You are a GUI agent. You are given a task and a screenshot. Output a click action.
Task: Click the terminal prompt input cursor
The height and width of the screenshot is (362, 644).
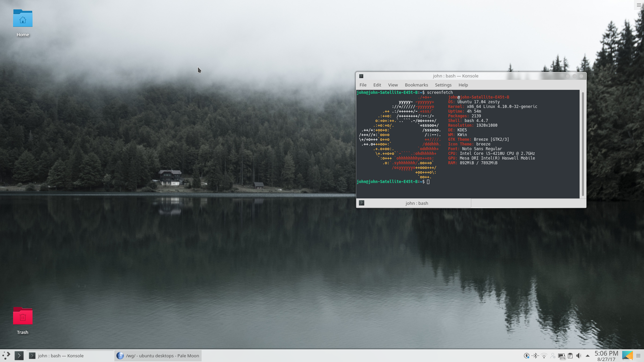[428, 182]
